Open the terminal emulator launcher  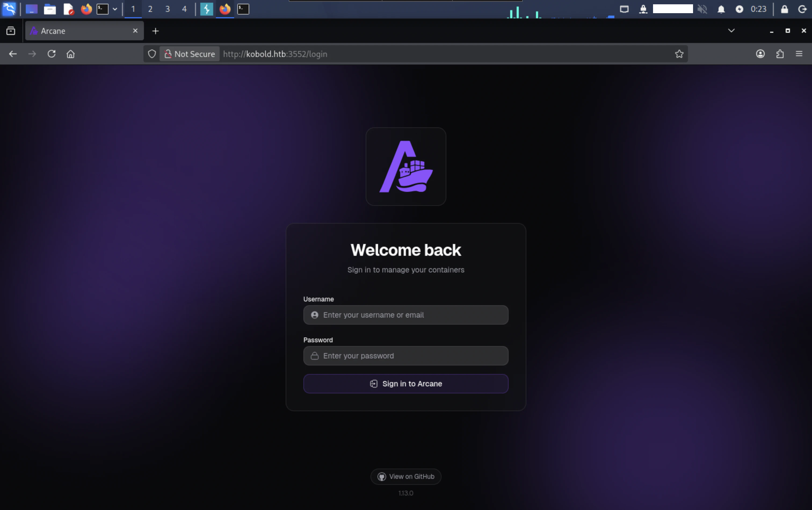click(103, 9)
